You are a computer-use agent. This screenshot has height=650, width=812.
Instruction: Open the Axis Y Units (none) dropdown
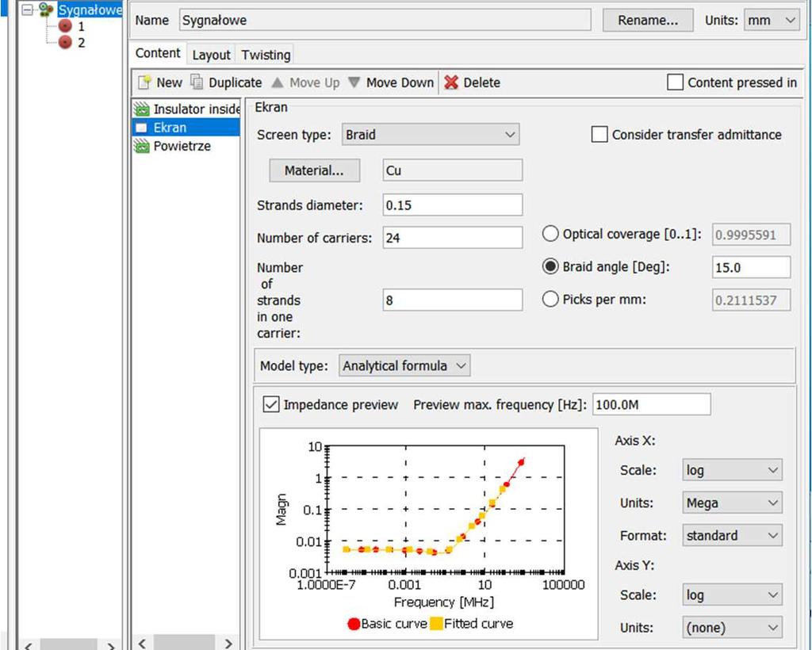click(x=732, y=628)
